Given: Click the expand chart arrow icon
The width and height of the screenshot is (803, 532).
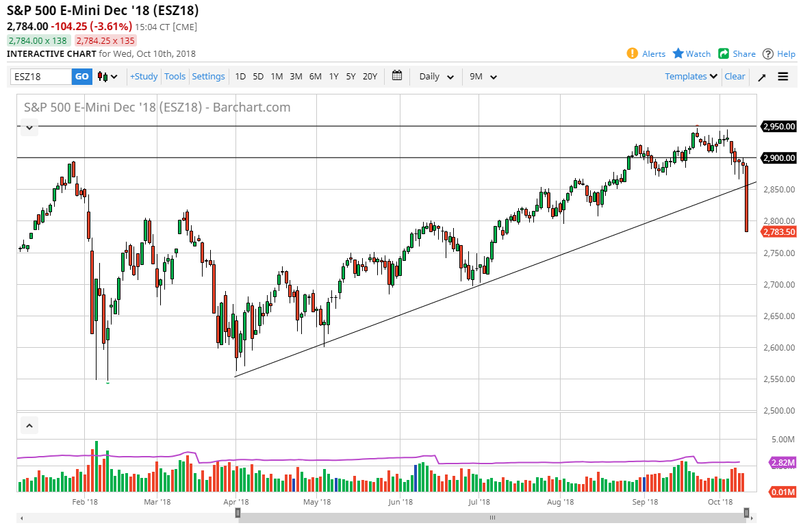Looking at the screenshot, I should [762, 77].
